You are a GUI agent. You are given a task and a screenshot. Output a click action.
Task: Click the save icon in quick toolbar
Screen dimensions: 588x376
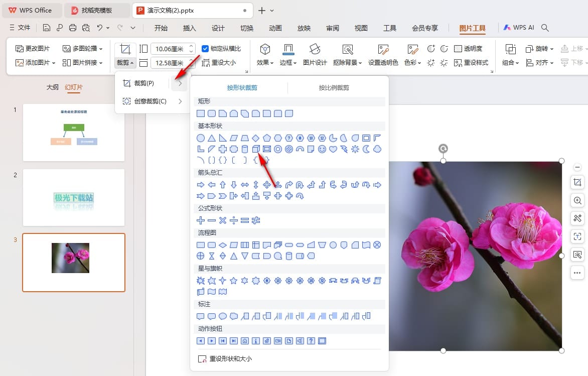[47, 28]
